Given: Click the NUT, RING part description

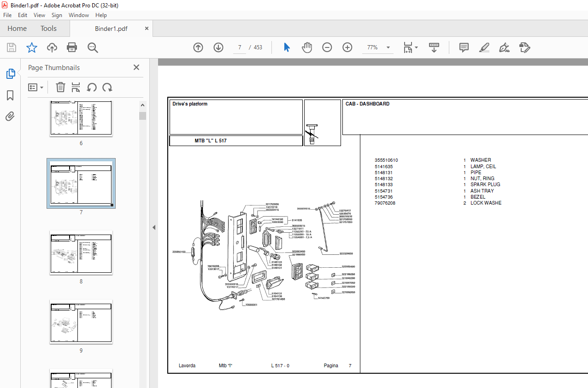Looking at the screenshot, I should tap(482, 178).
